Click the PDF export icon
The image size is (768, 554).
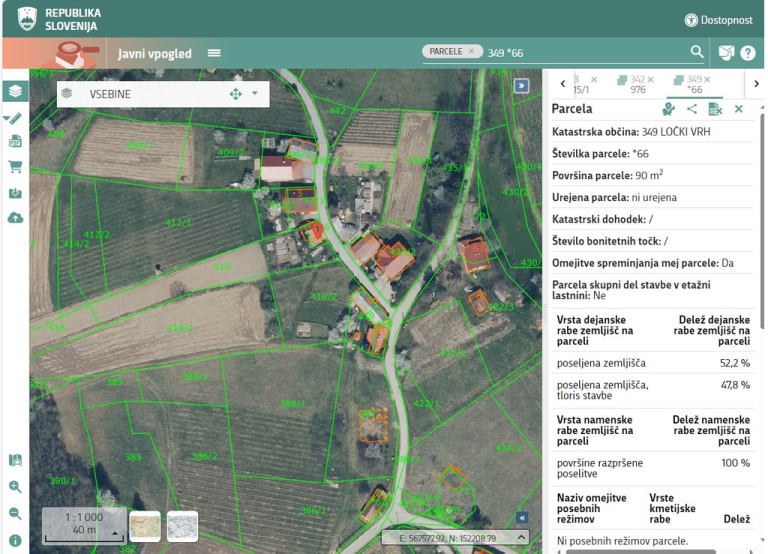click(x=15, y=142)
